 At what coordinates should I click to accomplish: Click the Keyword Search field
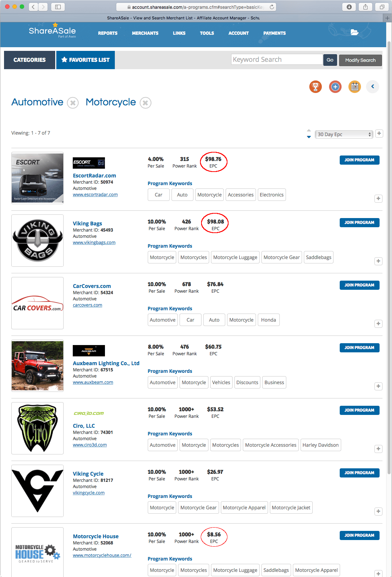click(276, 60)
